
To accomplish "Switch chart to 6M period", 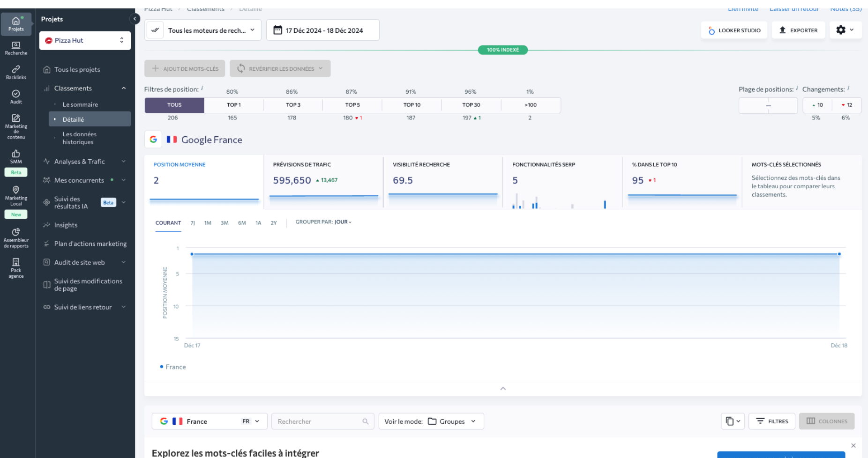I will click(x=242, y=223).
